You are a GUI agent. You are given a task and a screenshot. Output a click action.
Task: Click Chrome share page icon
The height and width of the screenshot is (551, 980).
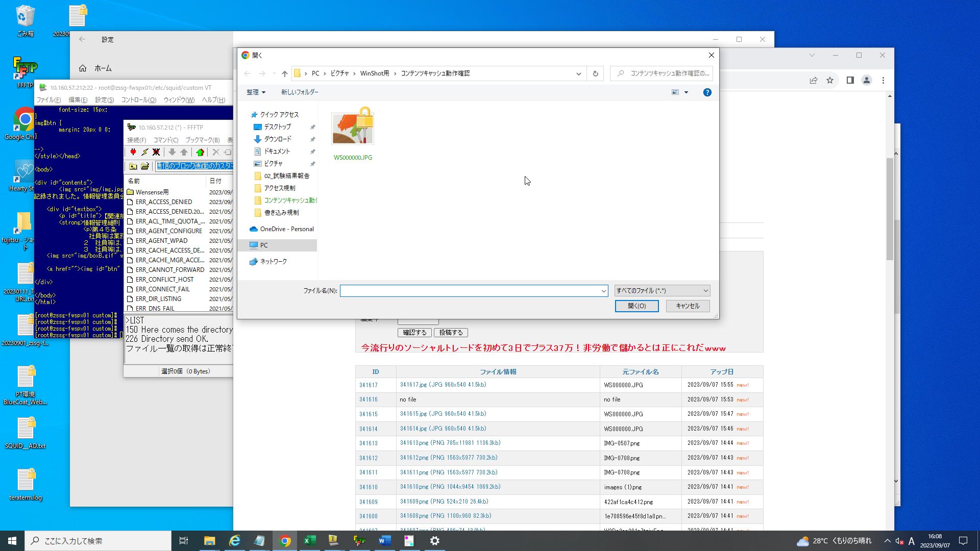(x=814, y=80)
